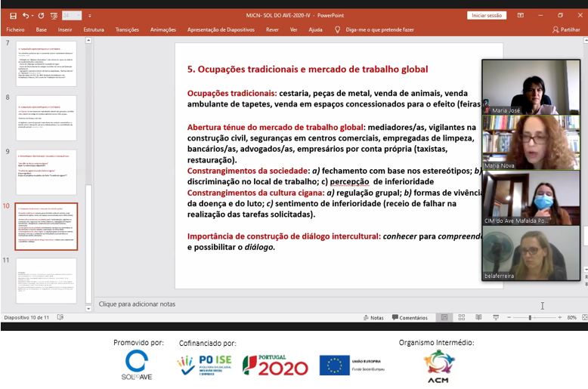Click the PO ISE logo

[x=205, y=366]
